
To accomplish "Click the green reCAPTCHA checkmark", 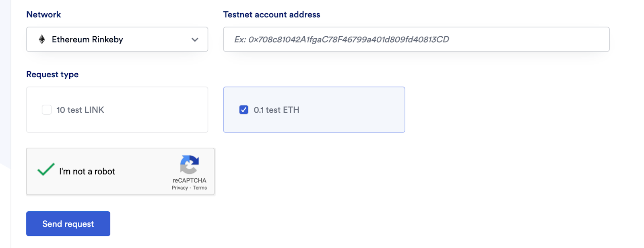I will point(46,169).
